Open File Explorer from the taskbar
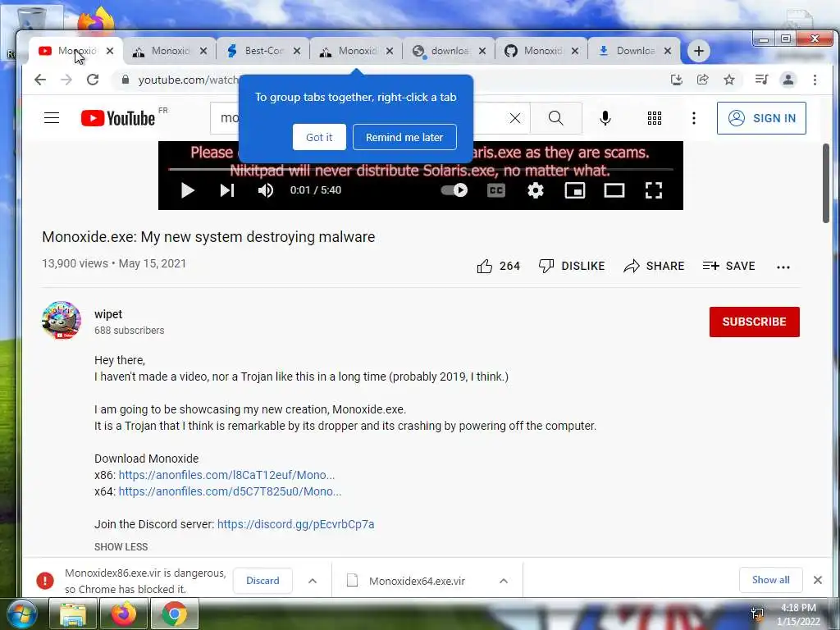The image size is (840, 630). click(x=72, y=614)
